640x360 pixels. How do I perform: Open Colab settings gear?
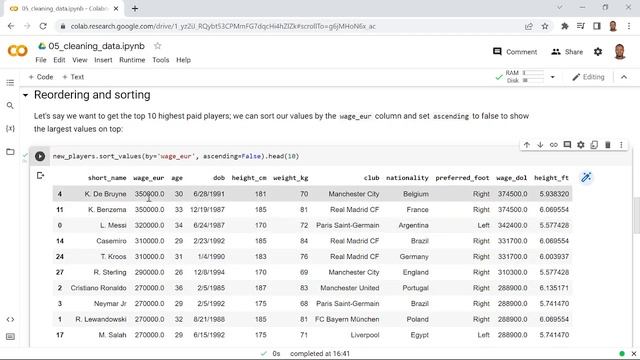pos(598,52)
